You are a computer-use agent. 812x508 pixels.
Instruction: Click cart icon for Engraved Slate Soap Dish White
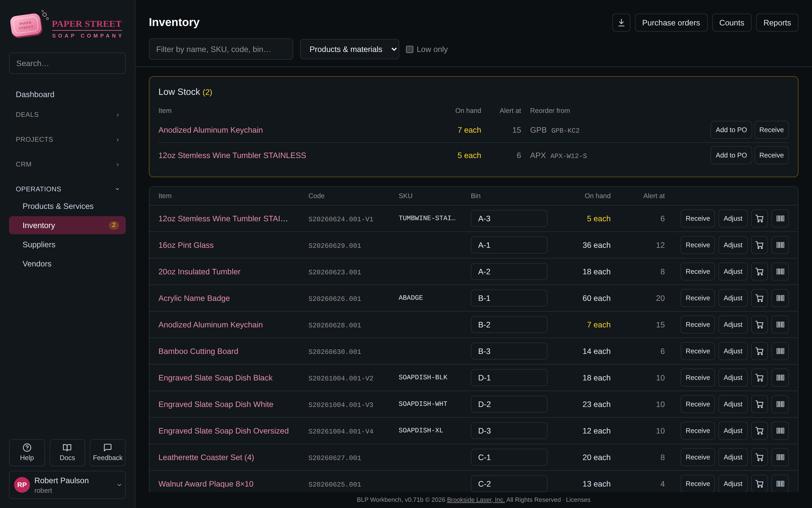click(759, 404)
